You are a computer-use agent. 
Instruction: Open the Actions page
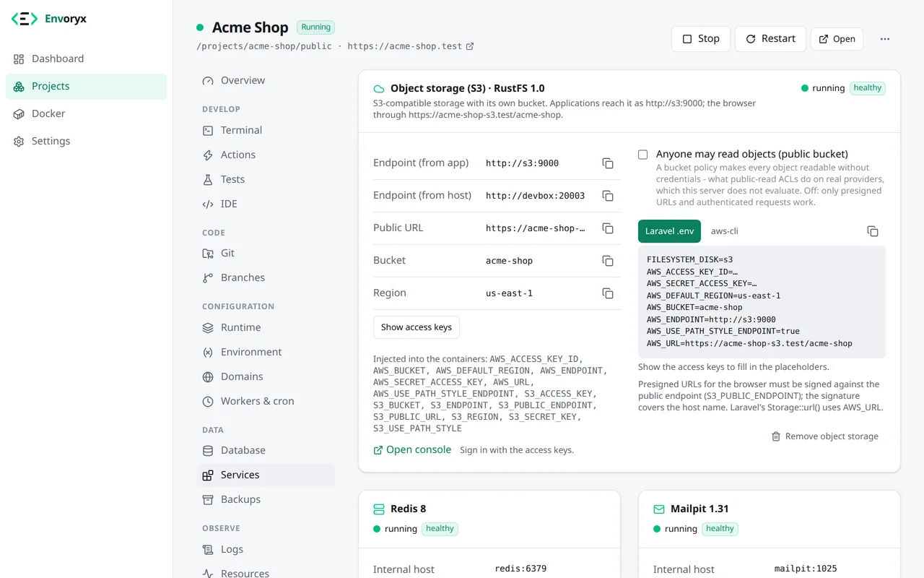(x=266, y=155)
